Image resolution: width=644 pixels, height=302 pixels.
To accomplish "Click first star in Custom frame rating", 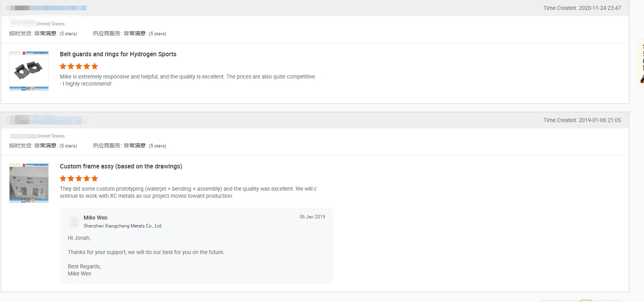I will 63,178.
